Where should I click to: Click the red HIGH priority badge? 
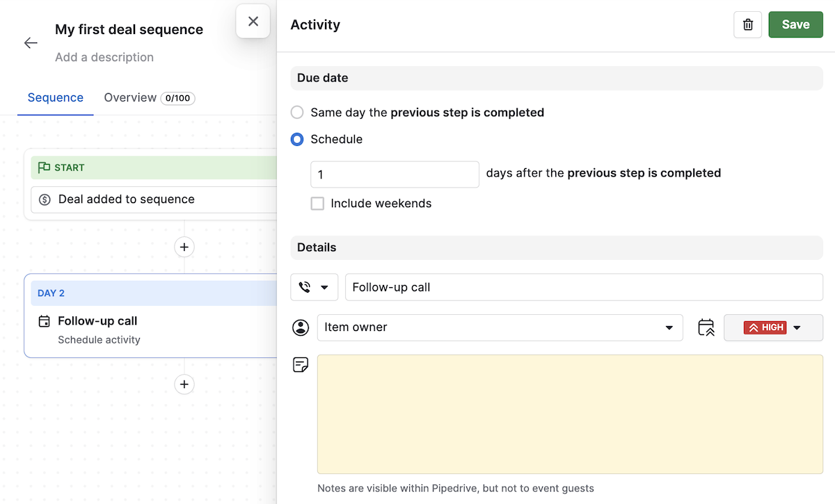pyautogui.click(x=765, y=327)
